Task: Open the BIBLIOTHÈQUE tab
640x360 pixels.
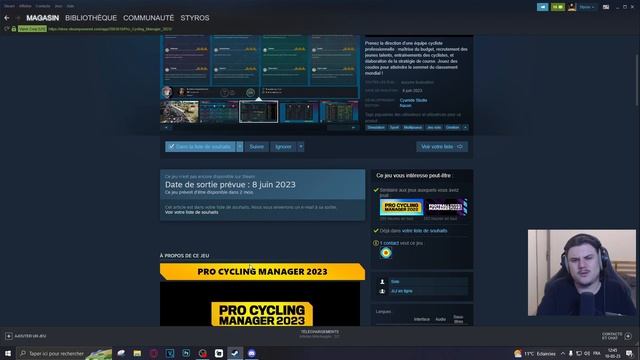Action: point(91,18)
